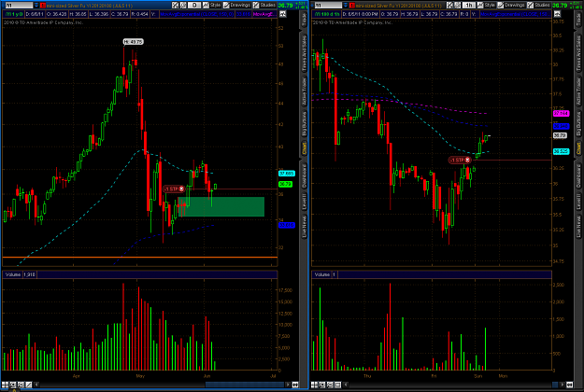584x392 pixels.
Task: Click MovAvgExponential (CLOSE, 150) label in left chart
Action: click(x=196, y=14)
